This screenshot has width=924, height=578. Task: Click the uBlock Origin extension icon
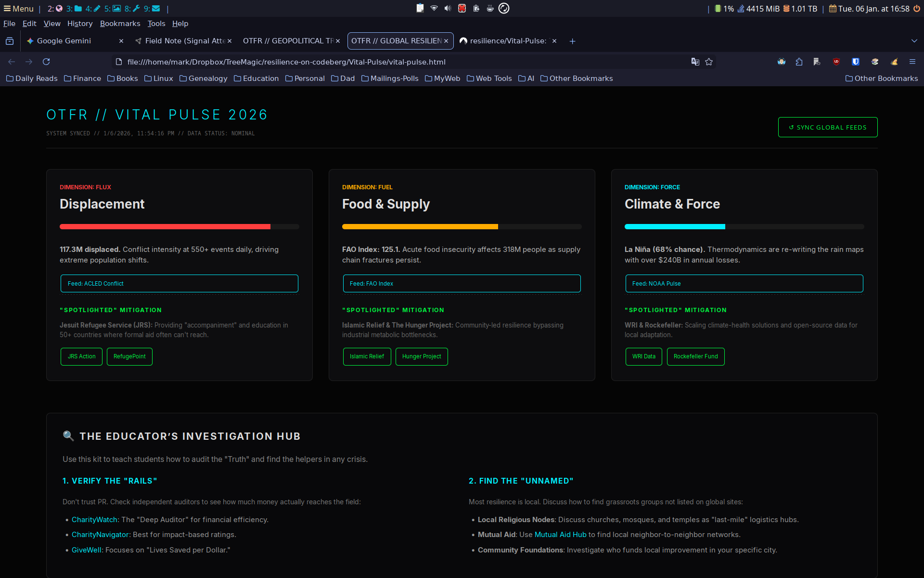836,62
